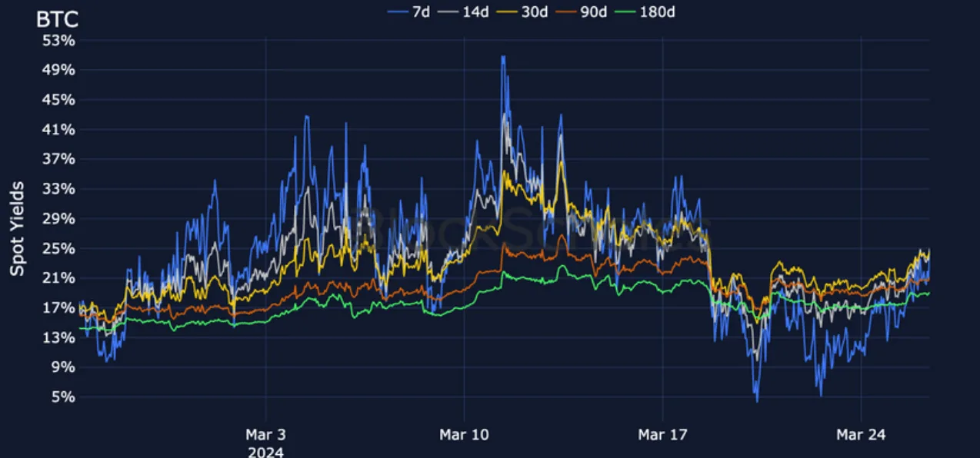Screen dimensions: 980x458
Task: Click the Mar 10 date label
Action: 464,435
